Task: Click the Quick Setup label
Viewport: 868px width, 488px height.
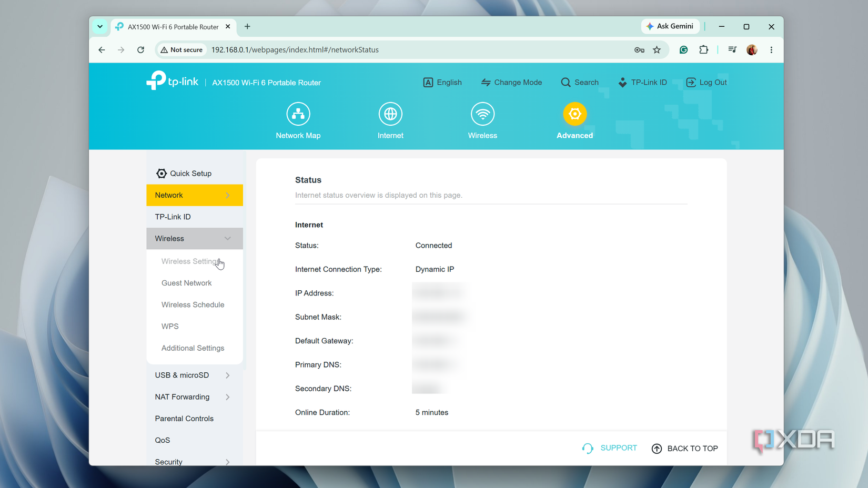Action: pos(190,174)
